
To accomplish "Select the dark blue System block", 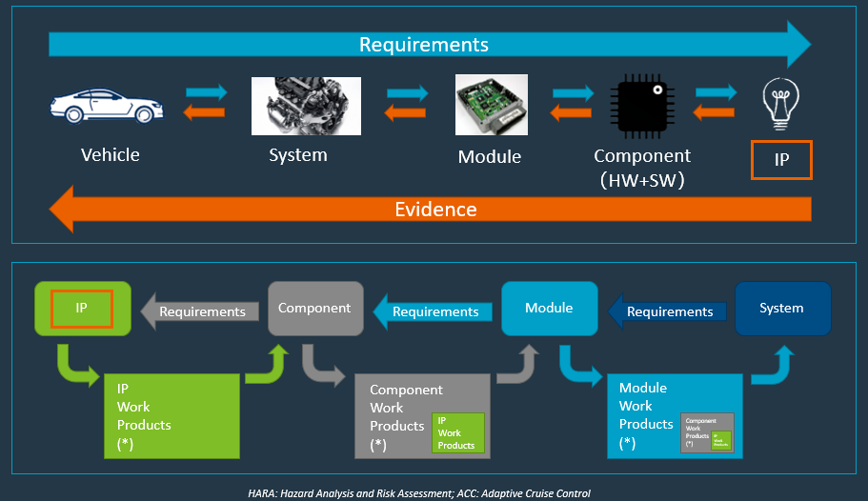I will pos(782,309).
